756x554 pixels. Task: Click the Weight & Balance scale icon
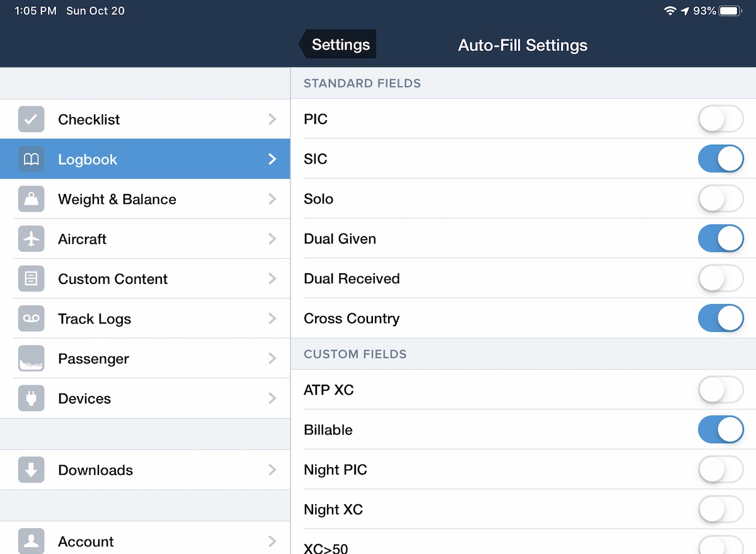coord(31,200)
